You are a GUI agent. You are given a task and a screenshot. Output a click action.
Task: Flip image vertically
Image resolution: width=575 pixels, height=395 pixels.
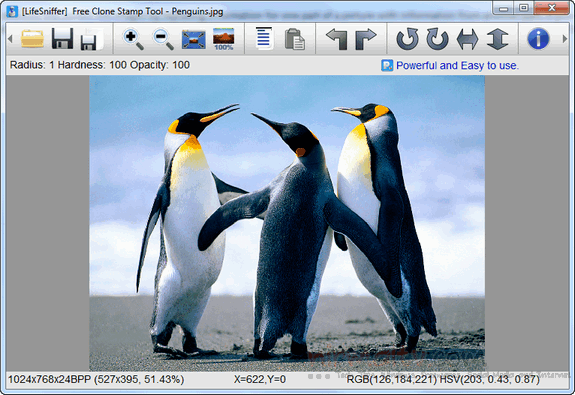pyautogui.click(x=498, y=39)
